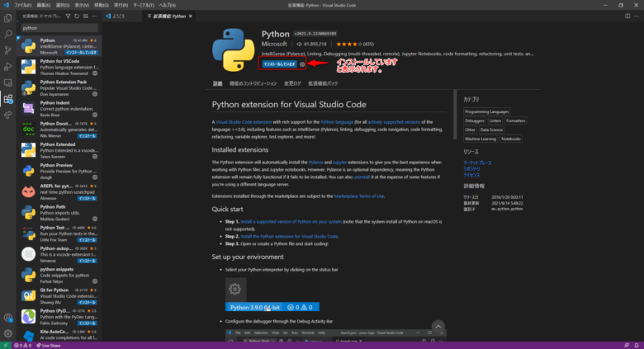Open the Accounts icon in activity bar

[x=7, y=318]
